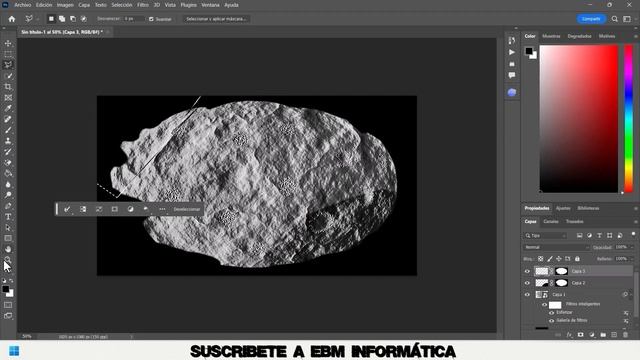Select the Rectangle shape tool

pos(8,238)
